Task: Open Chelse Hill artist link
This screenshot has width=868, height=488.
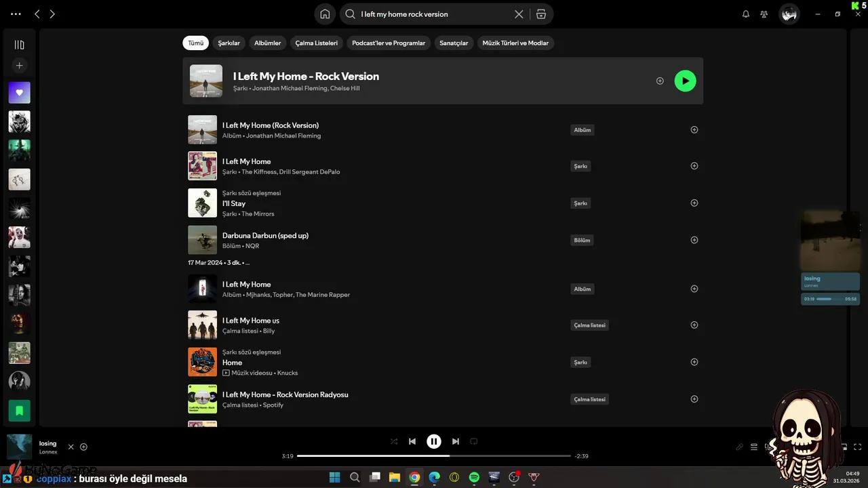Action: (344, 88)
